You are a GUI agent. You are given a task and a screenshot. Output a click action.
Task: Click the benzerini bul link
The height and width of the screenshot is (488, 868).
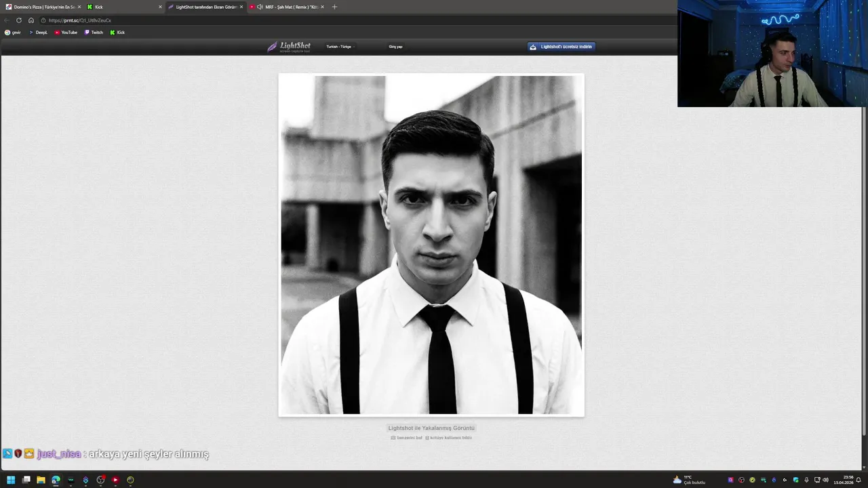(x=406, y=438)
